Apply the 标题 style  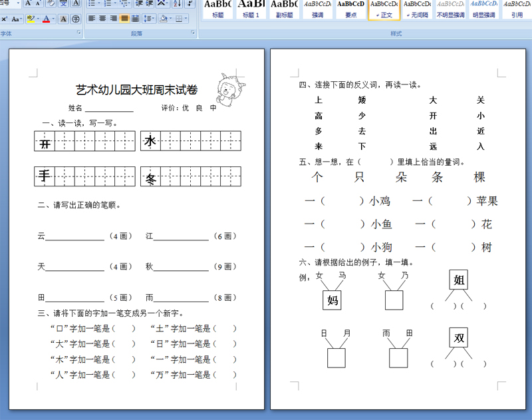click(217, 9)
